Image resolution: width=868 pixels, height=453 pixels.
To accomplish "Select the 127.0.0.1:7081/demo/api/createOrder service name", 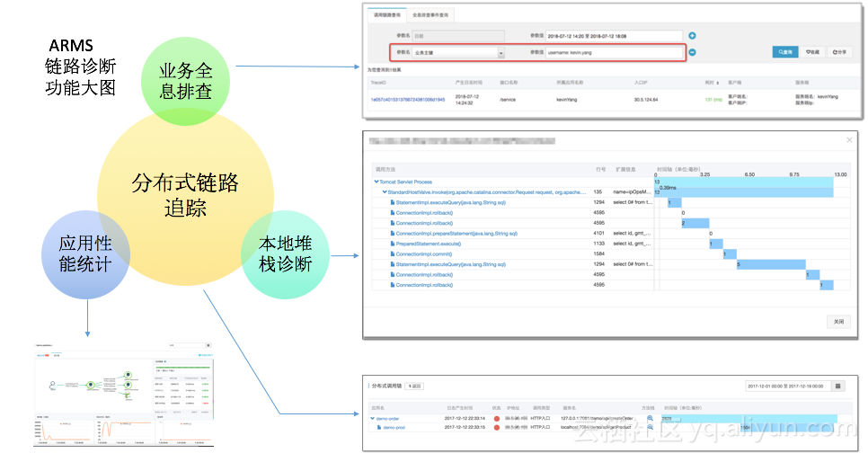I will point(597,419).
